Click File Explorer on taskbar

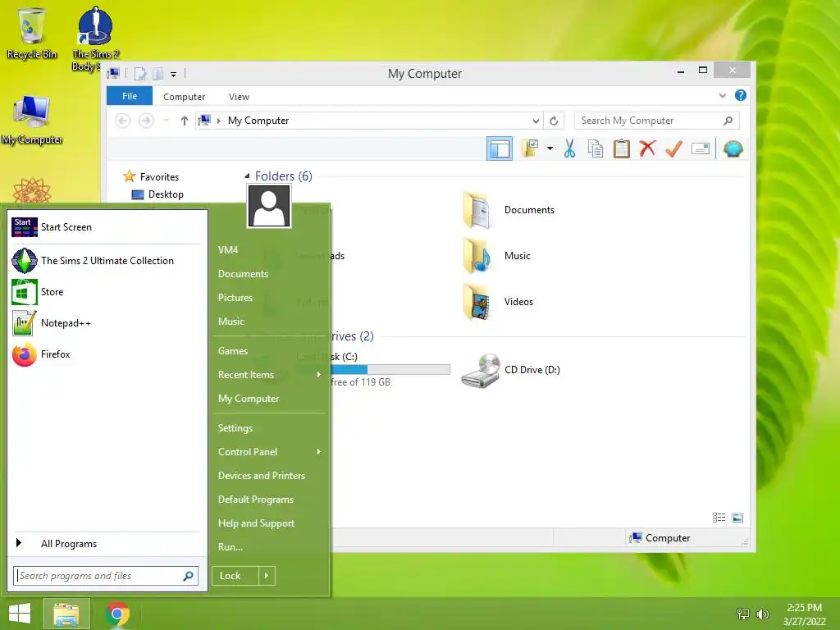pos(66,614)
